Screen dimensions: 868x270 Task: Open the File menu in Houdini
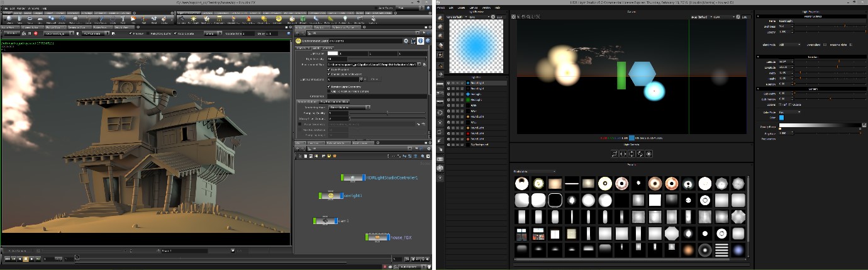[5, 8]
